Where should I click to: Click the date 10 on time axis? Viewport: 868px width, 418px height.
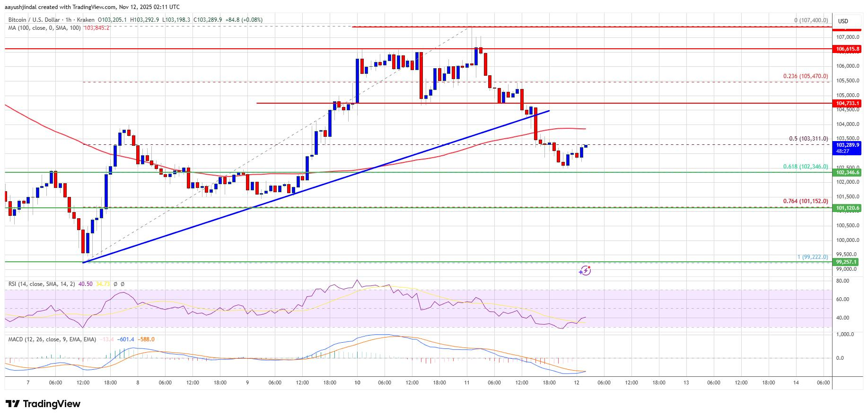[x=357, y=382]
